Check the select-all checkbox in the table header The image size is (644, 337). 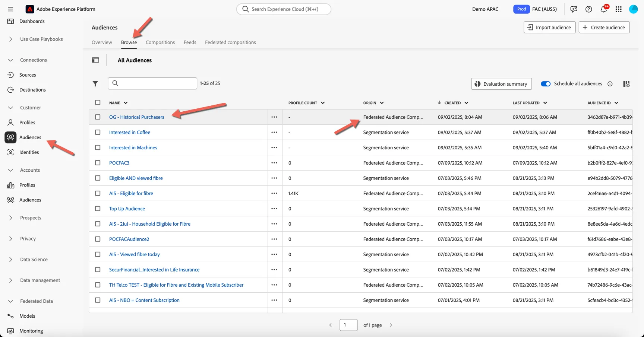(x=98, y=102)
